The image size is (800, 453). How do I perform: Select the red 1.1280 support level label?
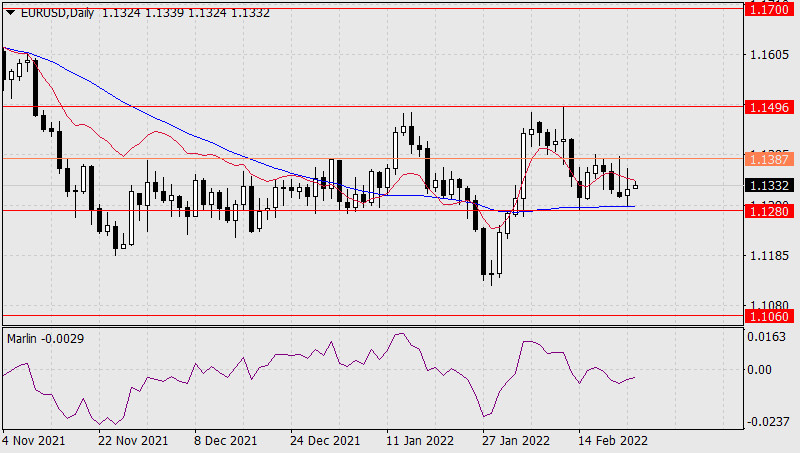pyautogui.click(x=769, y=211)
